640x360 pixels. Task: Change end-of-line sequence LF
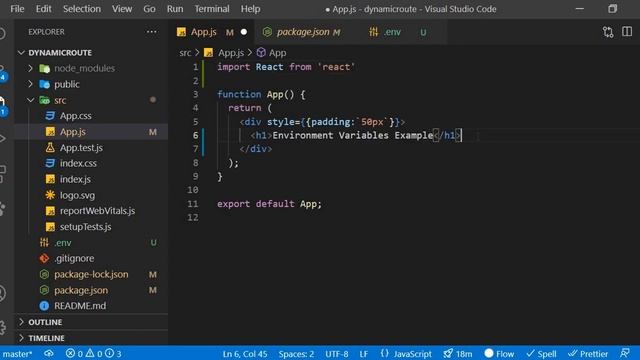click(x=364, y=353)
